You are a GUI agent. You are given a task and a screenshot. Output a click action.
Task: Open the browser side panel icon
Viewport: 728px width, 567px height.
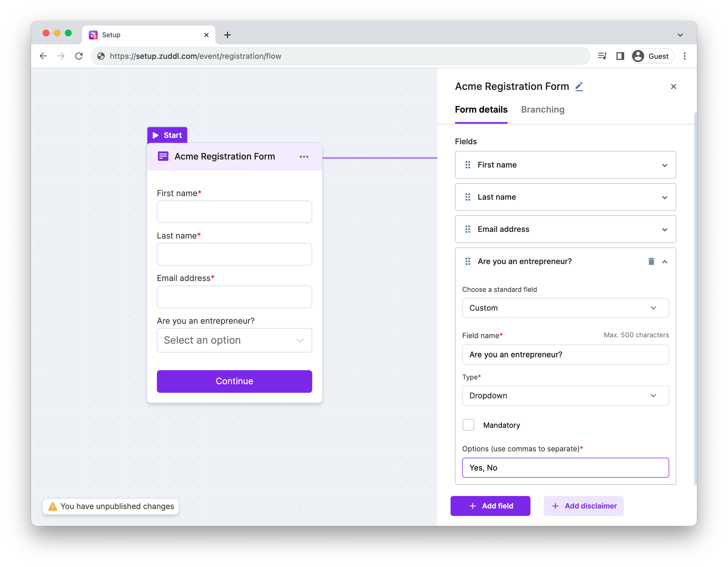tap(620, 56)
